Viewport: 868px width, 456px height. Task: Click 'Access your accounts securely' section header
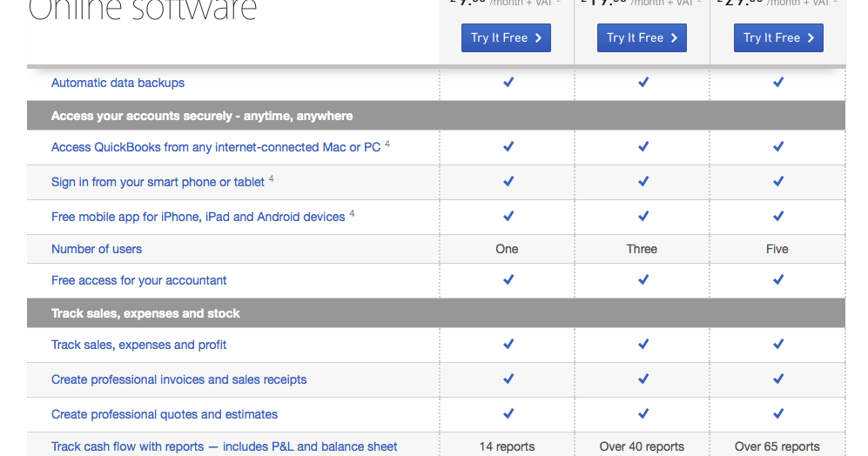[436, 116]
